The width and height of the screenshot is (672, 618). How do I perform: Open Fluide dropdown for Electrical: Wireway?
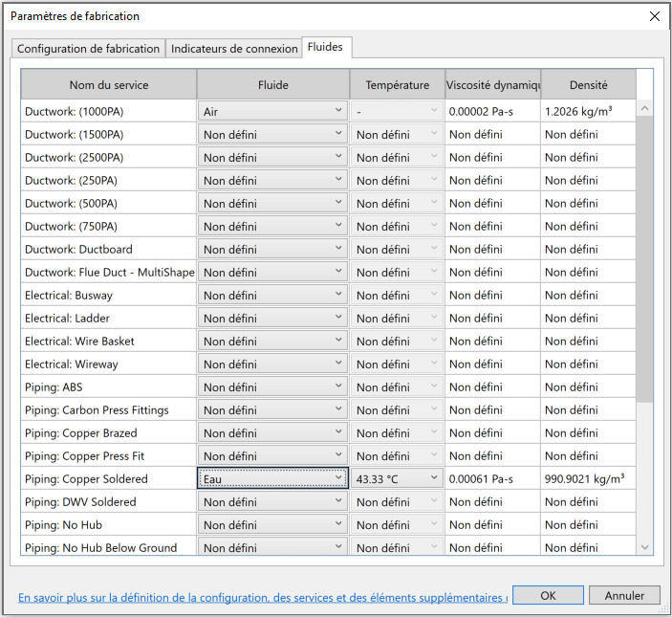(x=272, y=364)
